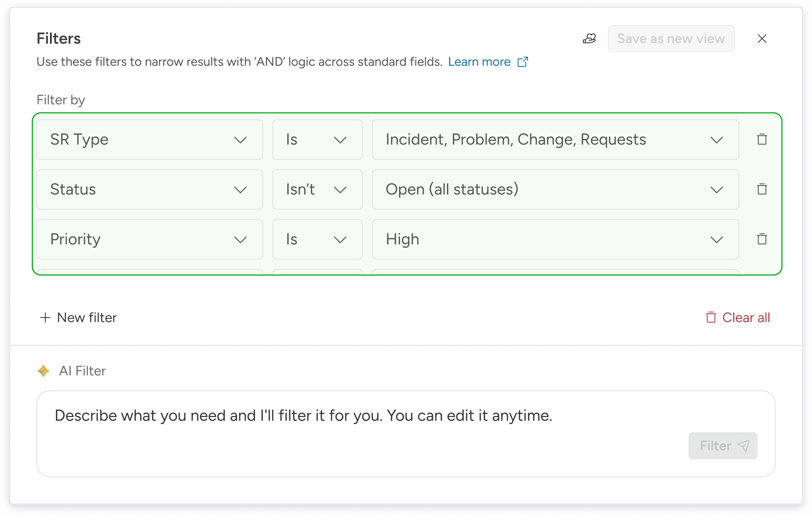Add a New filter

(x=79, y=317)
